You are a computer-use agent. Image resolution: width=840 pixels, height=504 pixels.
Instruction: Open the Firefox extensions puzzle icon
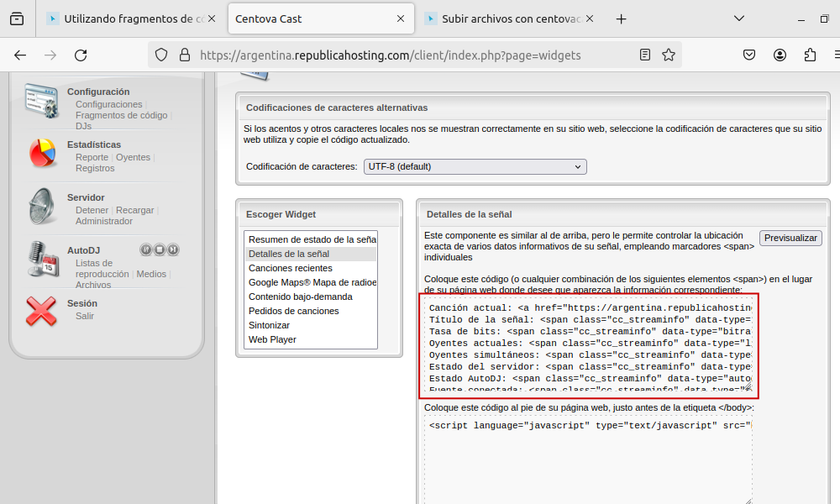810,55
